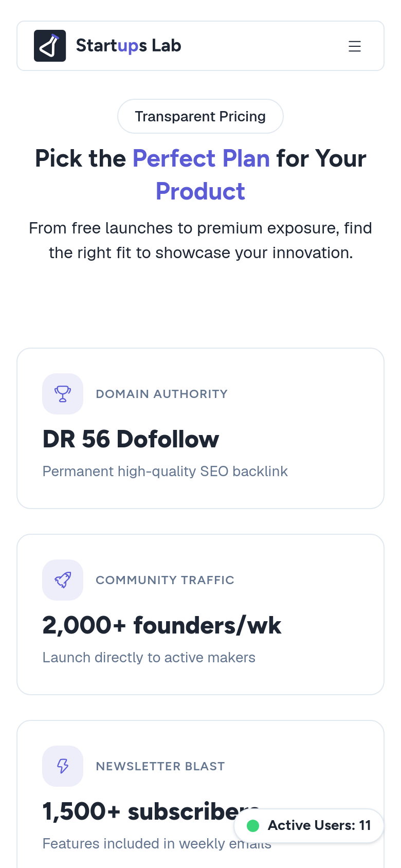The width and height of the screenshot is (401, 868).
Task: Open the Active Users: 11 widget
Action: point(309,826)
